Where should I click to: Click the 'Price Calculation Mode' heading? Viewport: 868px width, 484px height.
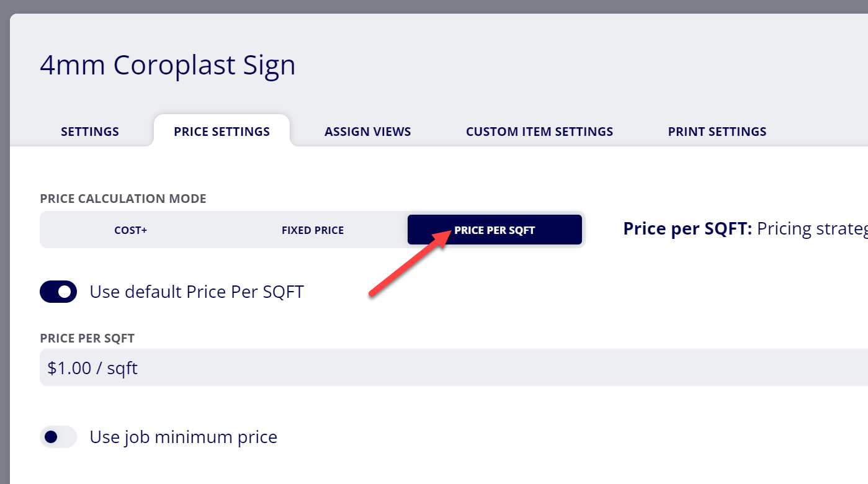click(x=123, y=199)
